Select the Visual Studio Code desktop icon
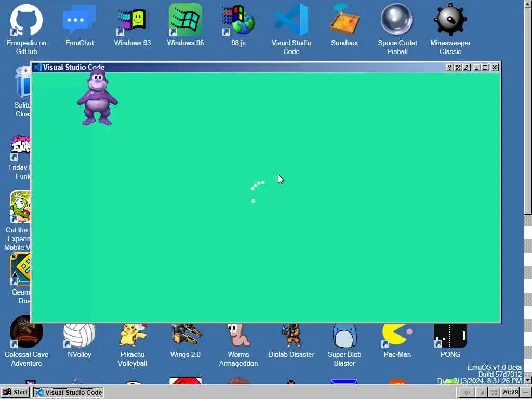Image resolution: width=532 pixels, height=399 pixels. [x=291, y=29]
